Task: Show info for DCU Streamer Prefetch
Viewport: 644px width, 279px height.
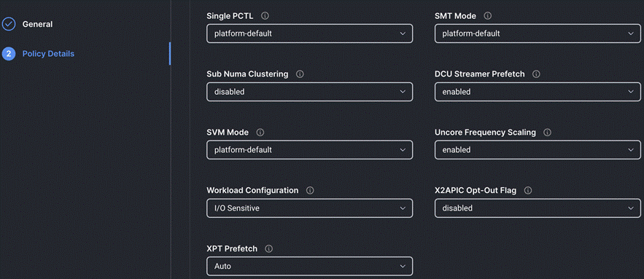Action: (536, 74)
